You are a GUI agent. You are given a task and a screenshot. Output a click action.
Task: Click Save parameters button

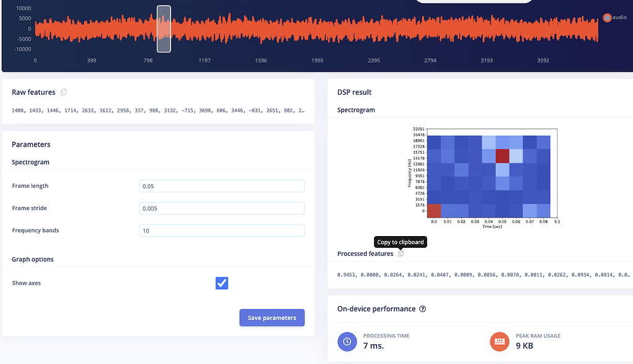point(272,318)
